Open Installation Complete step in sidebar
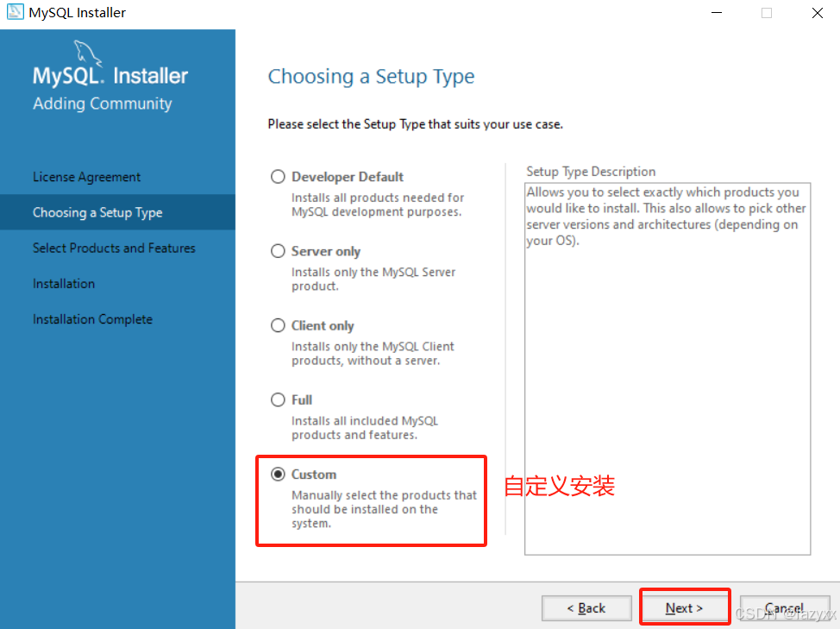Screen dimensions: 840x629 pyautogui.click(x=92, y=319)
